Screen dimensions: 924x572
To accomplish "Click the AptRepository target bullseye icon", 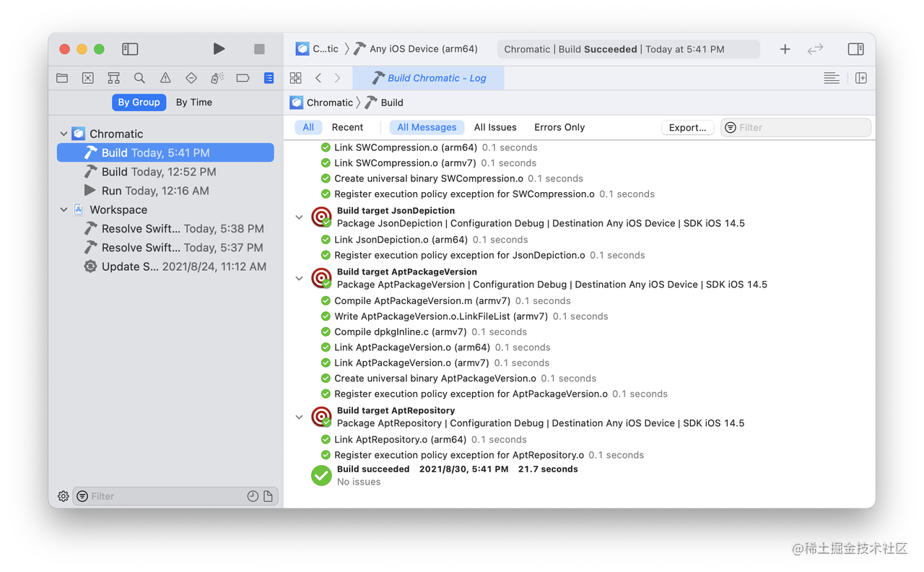I will point(321,417).
